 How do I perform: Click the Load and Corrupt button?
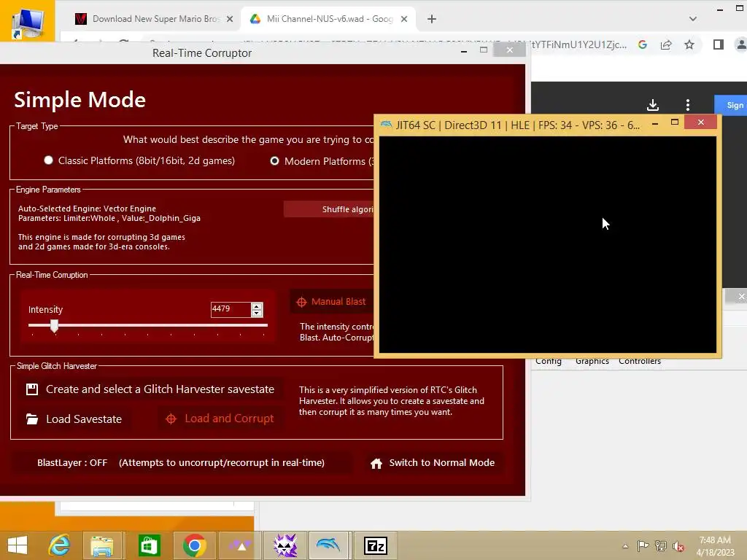coord(220,419)
